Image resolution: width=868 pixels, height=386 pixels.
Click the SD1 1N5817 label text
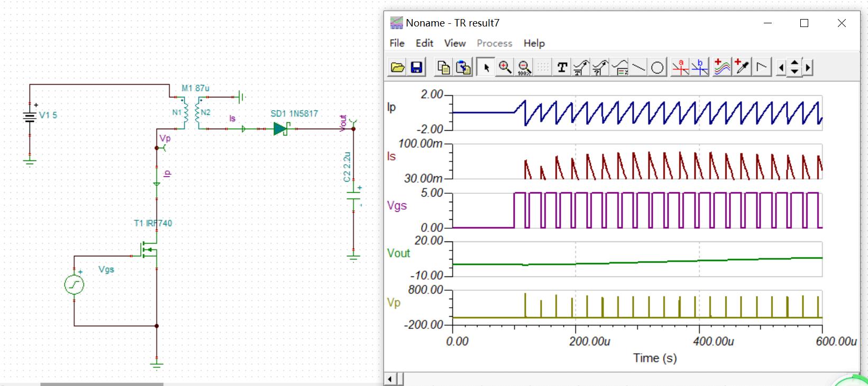pyautogui.click(x=294, y=113)
